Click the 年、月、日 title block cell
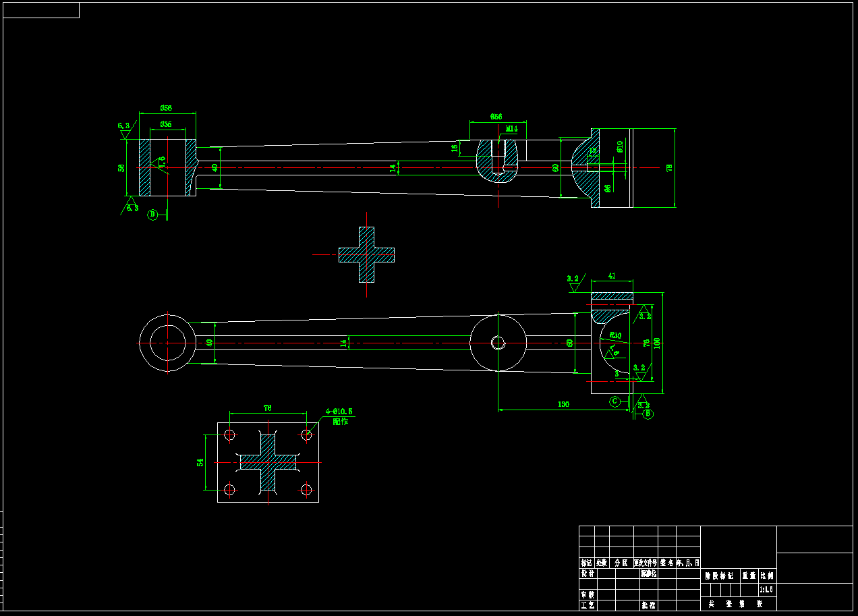858x616 pixels. [x=689, y=563]
